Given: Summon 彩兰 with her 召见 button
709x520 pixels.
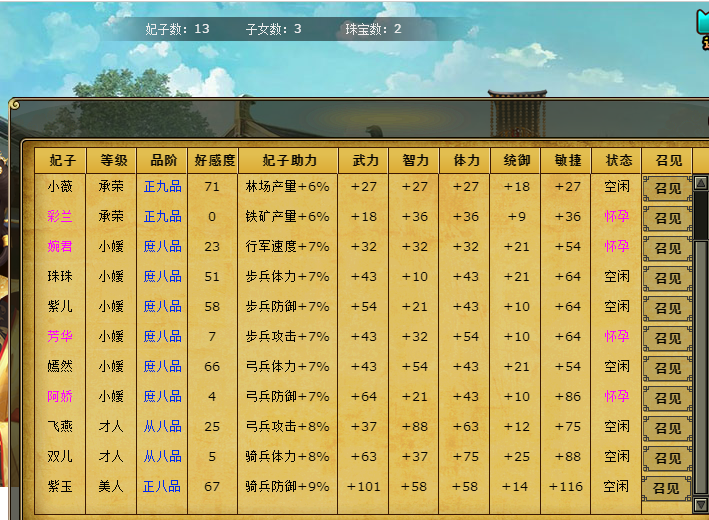Looking at the screenshot, I should 667,218.
